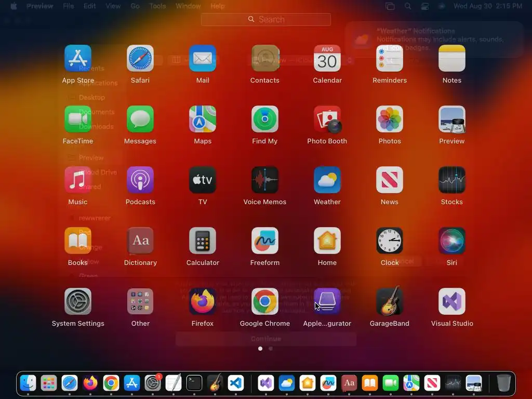532x399 pixels.
Task: Open Podcasts in Launchpad
Action: point(140,180)
